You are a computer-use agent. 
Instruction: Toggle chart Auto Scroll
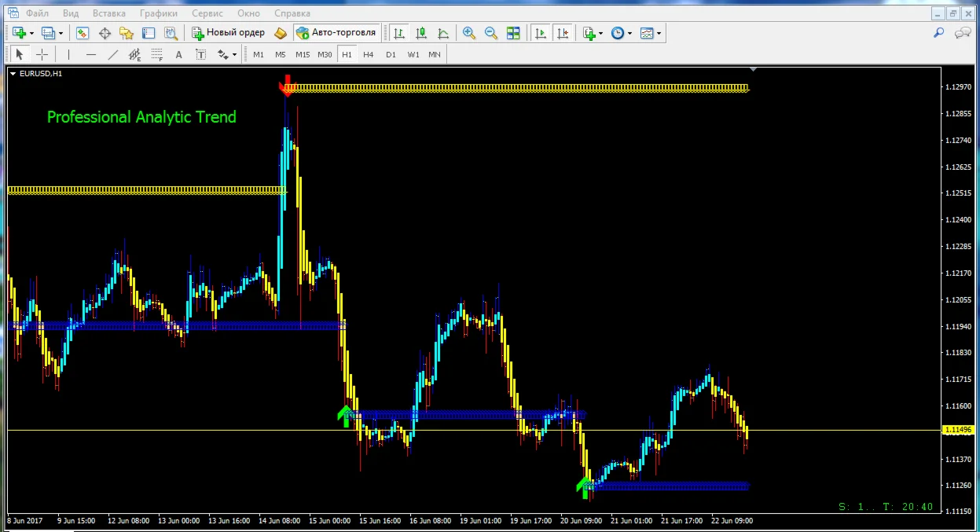click(541, 33)
